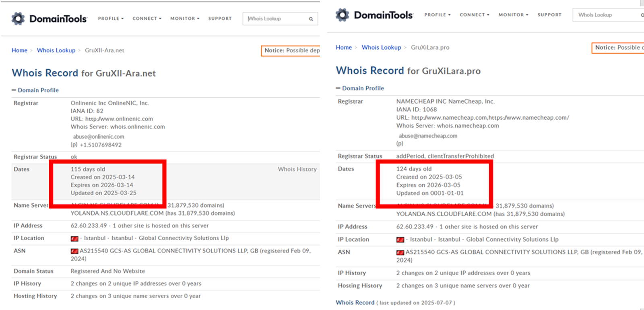
Task: Click whois.onlinenic.com Whois Server text
Action: coord(138,127)
